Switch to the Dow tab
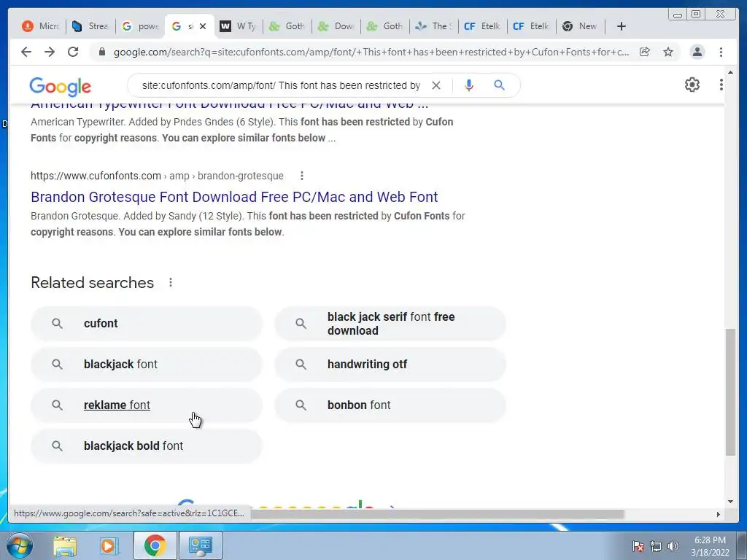This screenshot has width=747, height=560. (336, 26)
